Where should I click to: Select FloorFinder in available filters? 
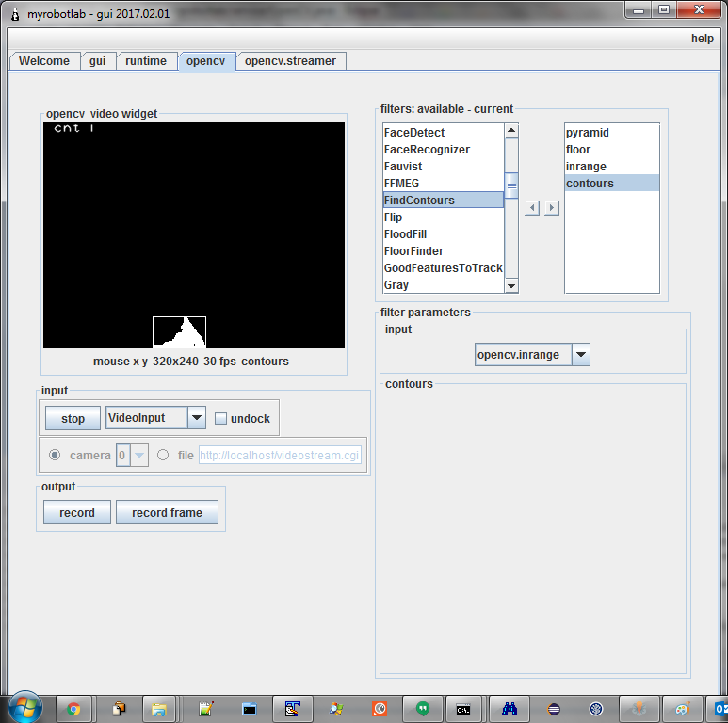coord(444,251)
